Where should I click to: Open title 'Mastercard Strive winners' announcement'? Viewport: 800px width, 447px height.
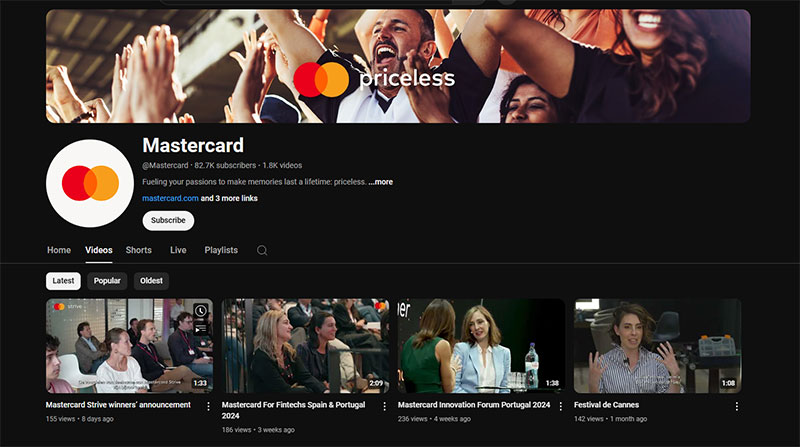(118, 405)
